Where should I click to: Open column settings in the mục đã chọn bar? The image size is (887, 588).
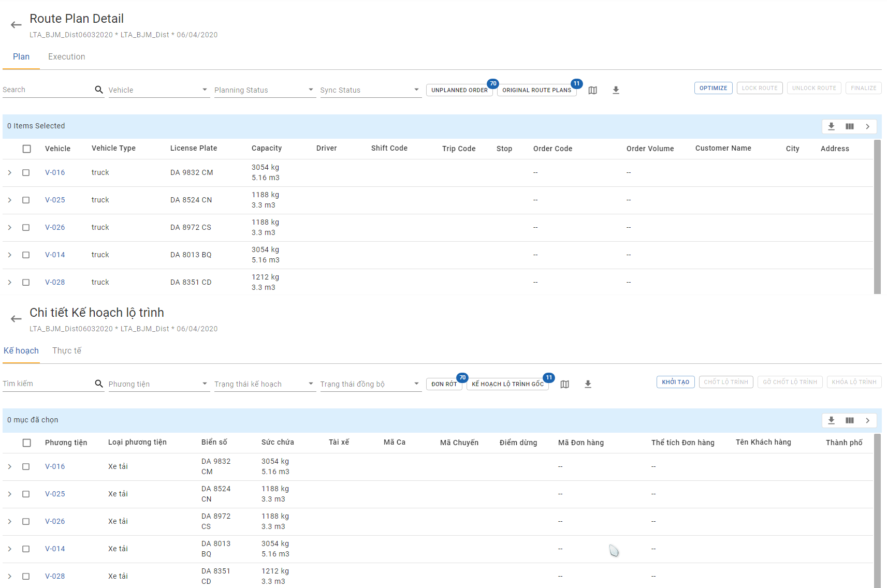850,420
